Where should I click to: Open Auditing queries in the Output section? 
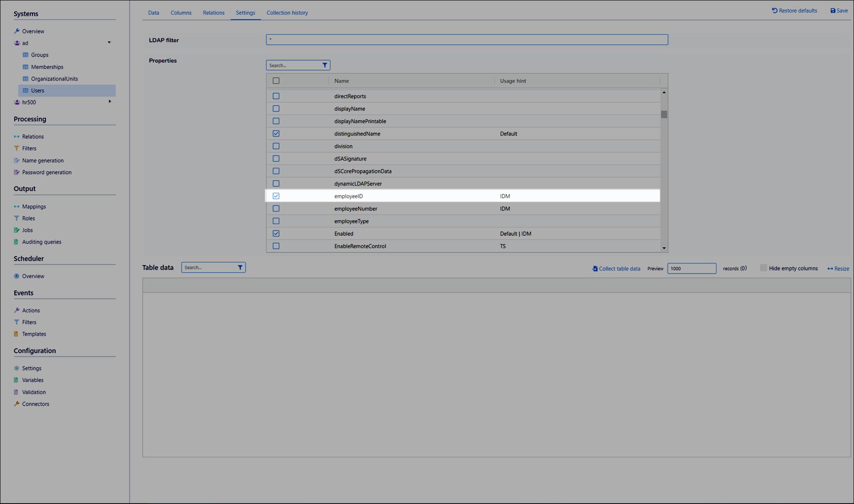point(42,242)
